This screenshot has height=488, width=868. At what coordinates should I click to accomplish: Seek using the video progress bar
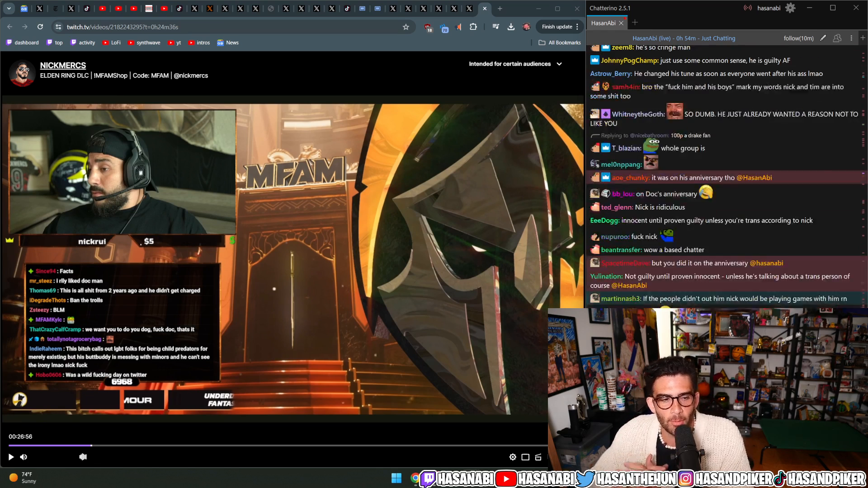click(271, 445)
